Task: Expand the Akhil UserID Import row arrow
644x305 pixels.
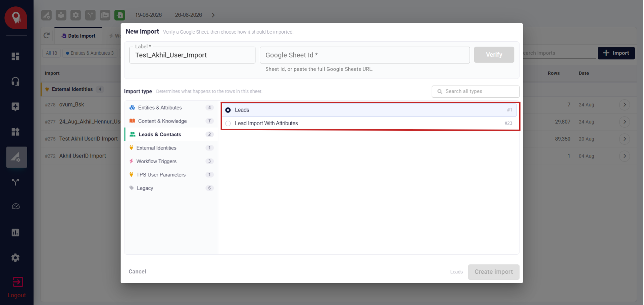Action: [x=624, y=156]
